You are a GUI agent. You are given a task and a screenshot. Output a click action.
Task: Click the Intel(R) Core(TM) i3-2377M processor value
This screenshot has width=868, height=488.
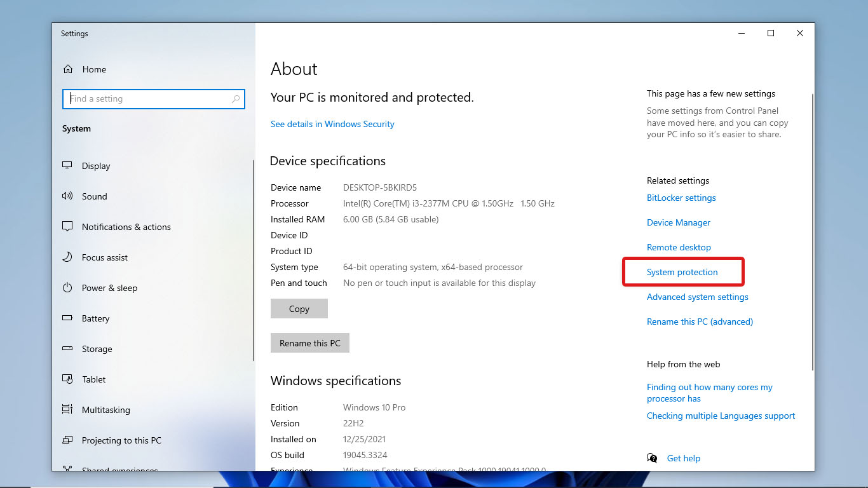[449, 203]
